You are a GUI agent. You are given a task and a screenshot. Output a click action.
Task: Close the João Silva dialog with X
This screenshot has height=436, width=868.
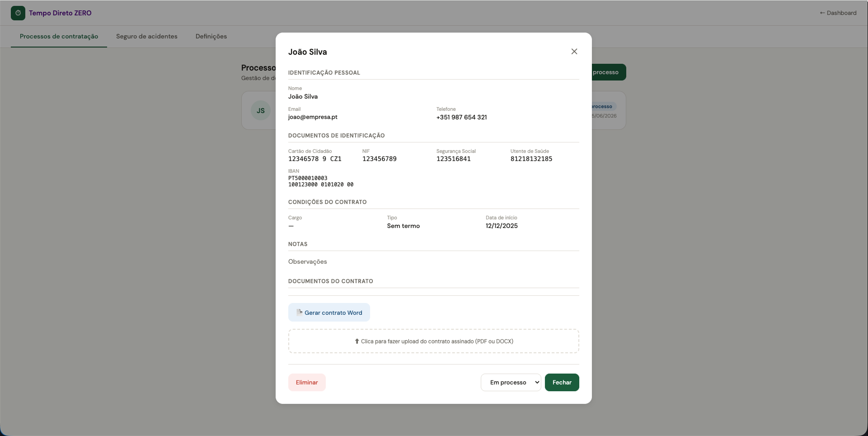coord(574,52)
